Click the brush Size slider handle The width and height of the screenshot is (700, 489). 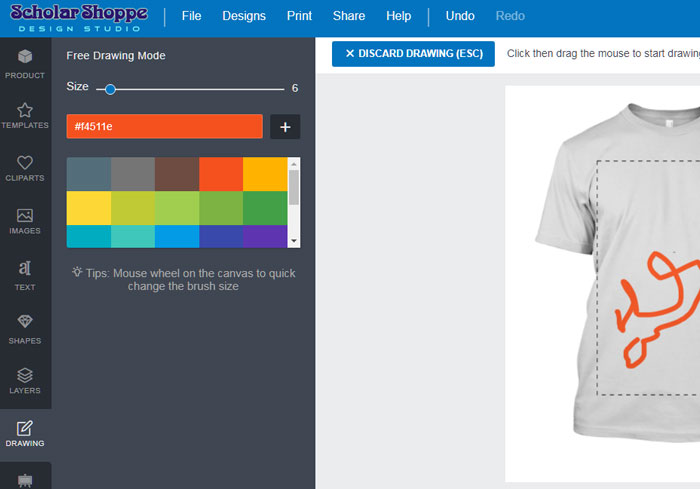click(110, 89)
